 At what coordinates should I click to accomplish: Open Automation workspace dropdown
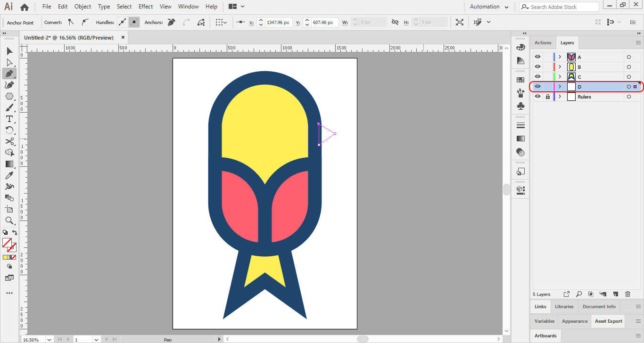tap(489, 7)
